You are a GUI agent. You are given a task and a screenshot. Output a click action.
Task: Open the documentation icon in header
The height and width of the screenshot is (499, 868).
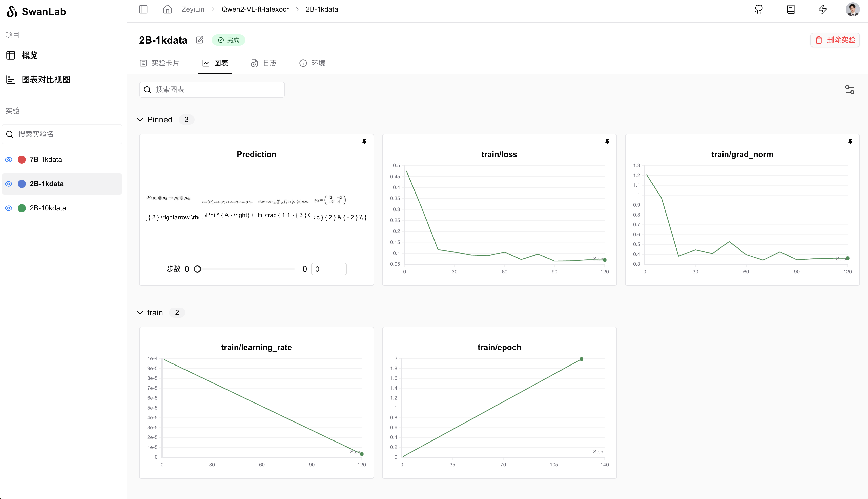coord(791,9)
